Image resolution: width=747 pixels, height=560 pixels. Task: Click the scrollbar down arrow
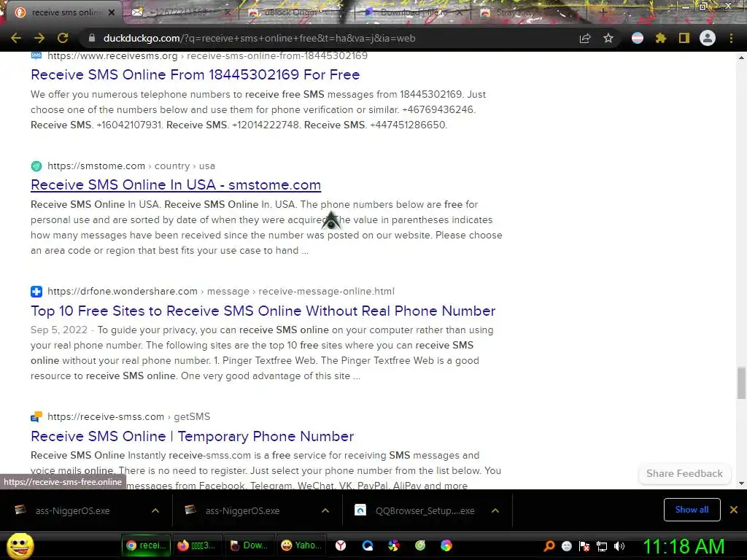pos(741,483)
